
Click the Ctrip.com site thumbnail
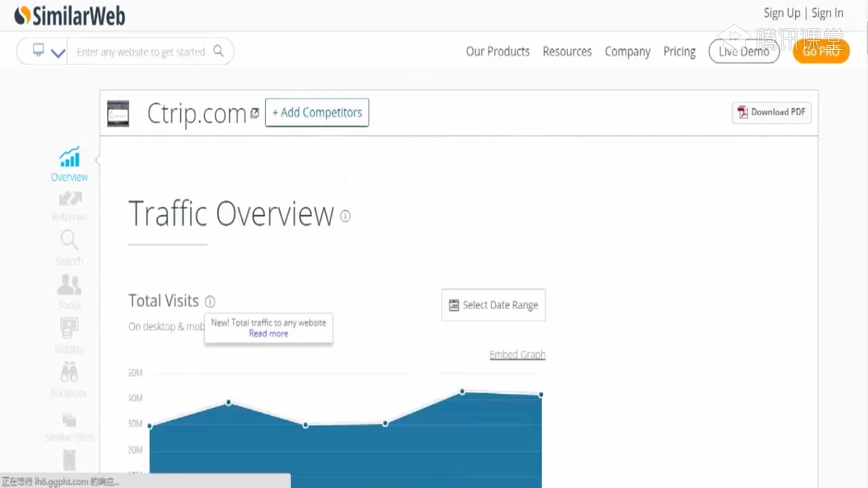coord(118,113)
